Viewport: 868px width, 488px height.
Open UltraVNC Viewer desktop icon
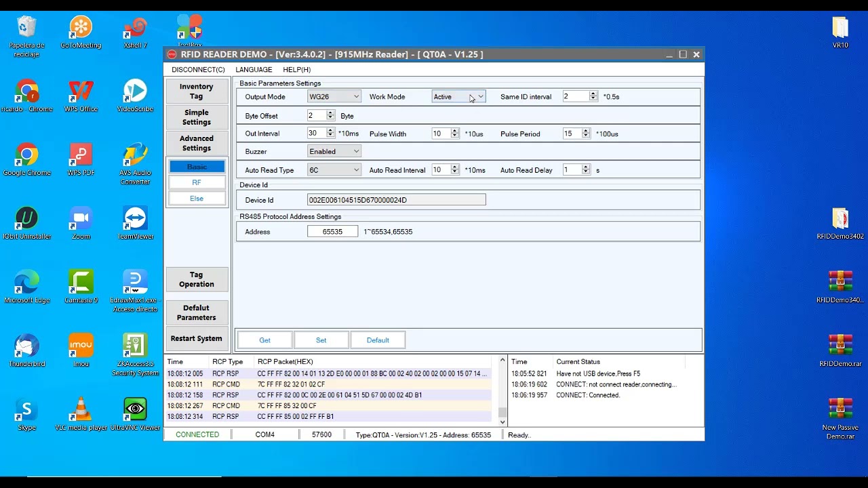[135, 414]
